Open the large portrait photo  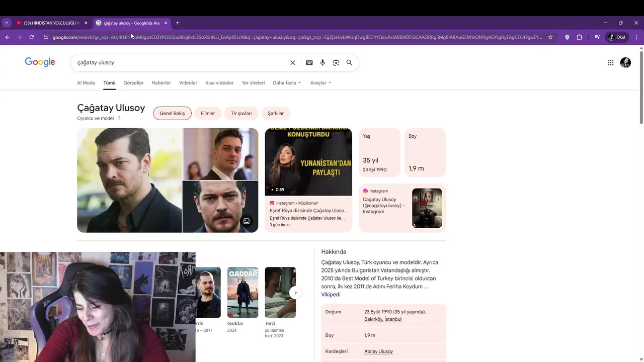click(129, 180)
